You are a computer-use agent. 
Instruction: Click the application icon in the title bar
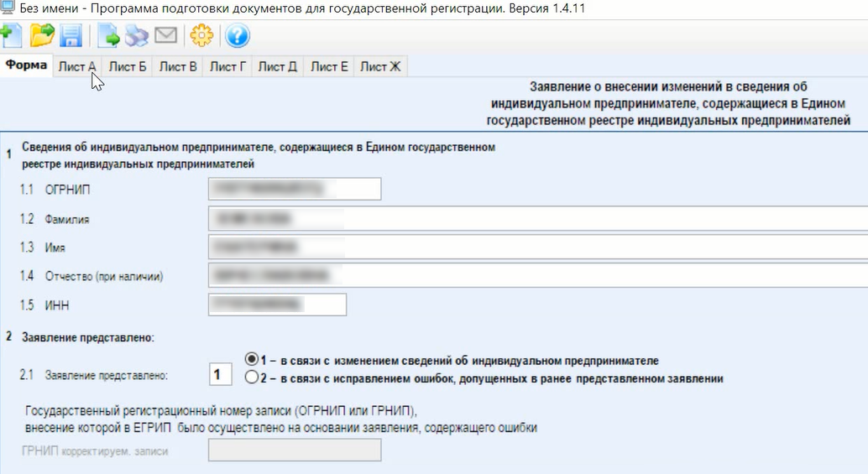(x=8, y=8)
